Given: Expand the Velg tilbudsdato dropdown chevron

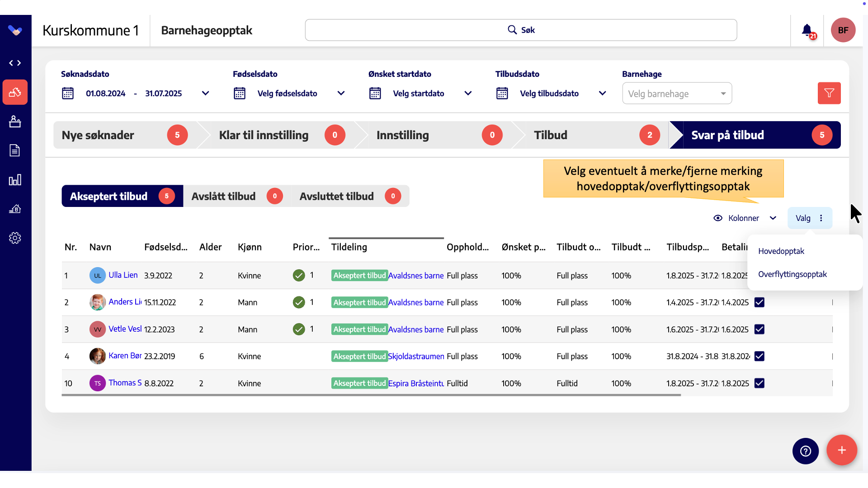Looking at the screenshot, I should (x=603, y=94).
